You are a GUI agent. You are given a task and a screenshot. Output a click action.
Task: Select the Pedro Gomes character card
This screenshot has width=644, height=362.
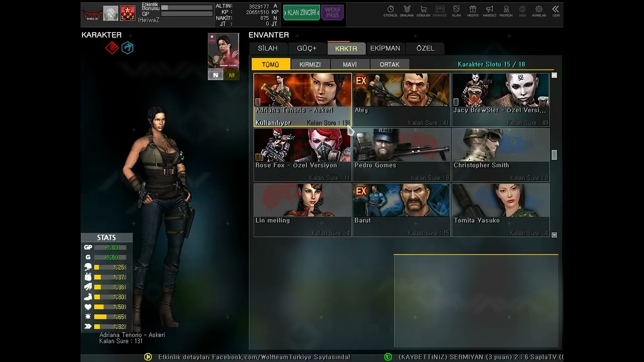tap(401, 155)
